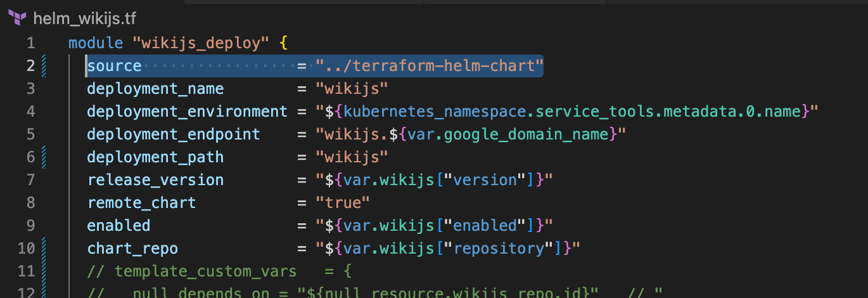The image size is (868, 298).
Task: Click the enabled attribute on line 9
Action: (118, 226)
